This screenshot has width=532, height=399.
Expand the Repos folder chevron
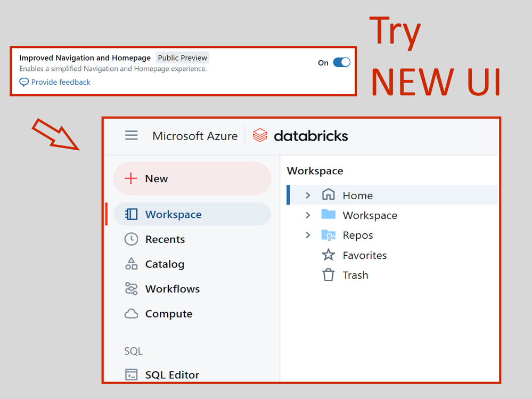click(x=308, y=235)
